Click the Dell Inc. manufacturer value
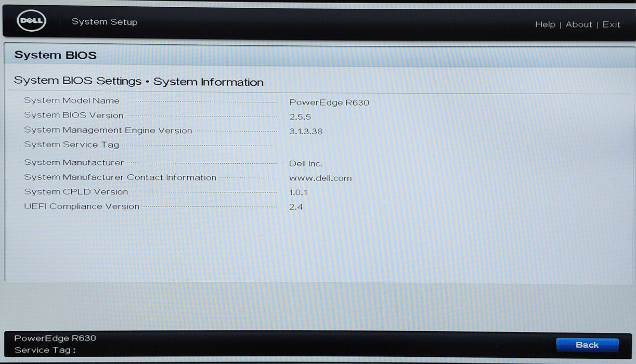 [306, 164]
